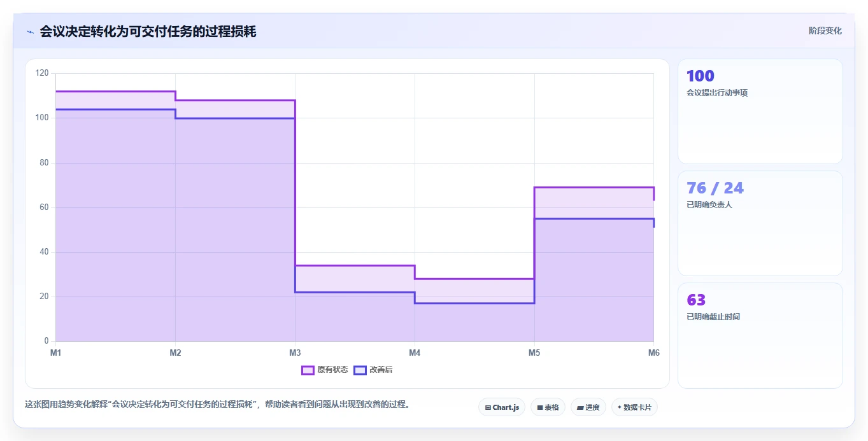Image resolution: width=868 pixels, height=441 pixels.
Task: Click the 已明确截止时间 label
Action: 713,317
